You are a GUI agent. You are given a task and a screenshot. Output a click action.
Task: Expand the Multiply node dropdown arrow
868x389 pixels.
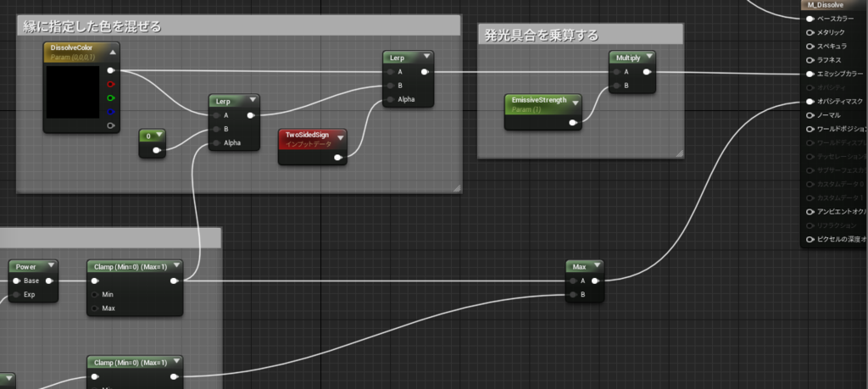tap(648, 57)
